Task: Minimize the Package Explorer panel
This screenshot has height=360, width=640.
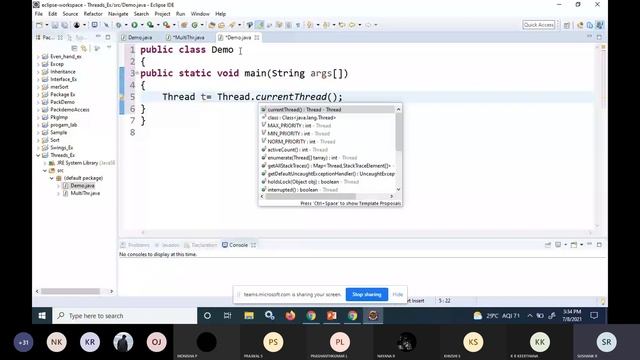Action: (x=98, y=37)
